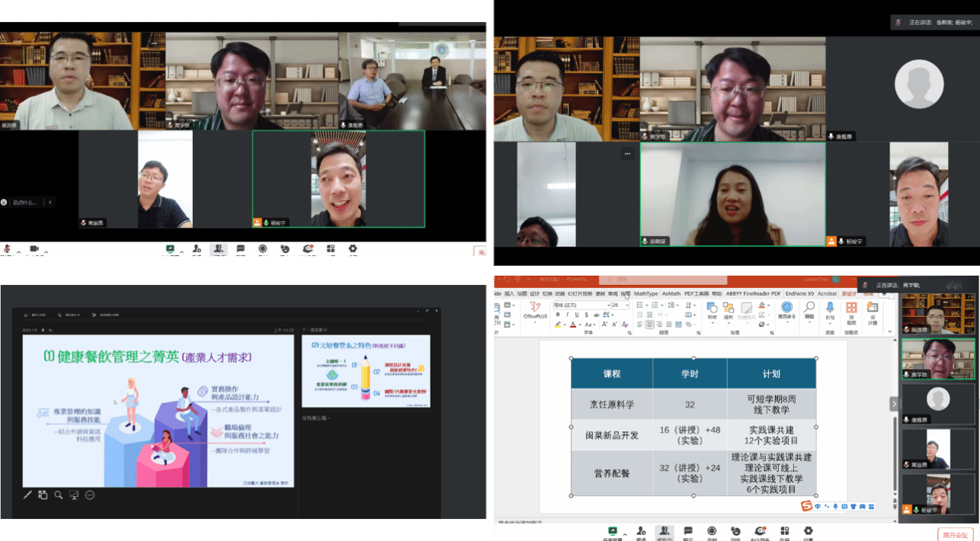Share screen from toolbar below the video gallery
The width and height of the screenshot is (980, 541).
(170, 249)
